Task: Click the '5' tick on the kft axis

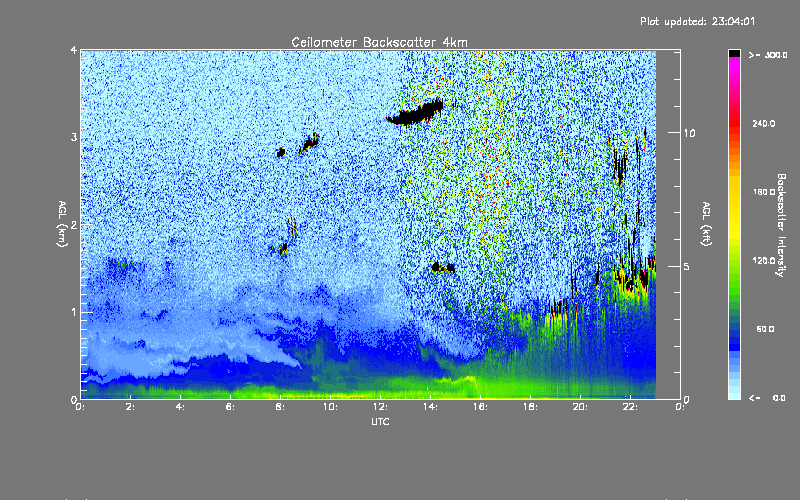Action: pos(687,266)
